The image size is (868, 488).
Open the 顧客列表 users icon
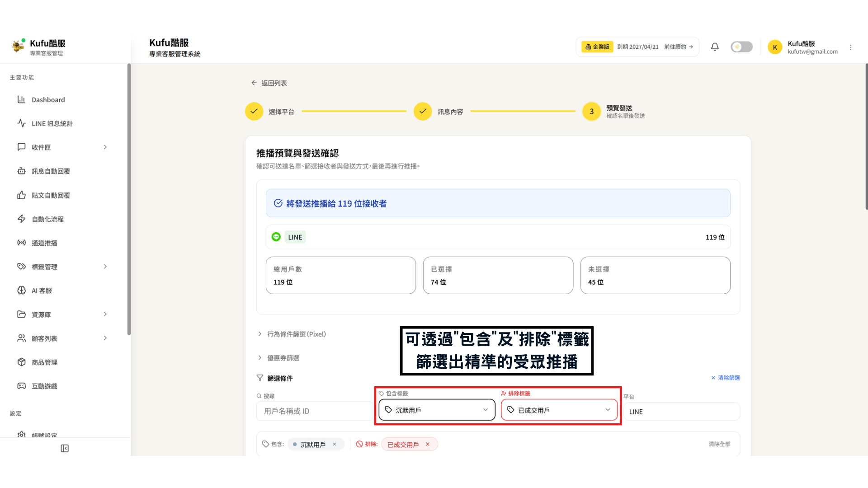point(21,338)
